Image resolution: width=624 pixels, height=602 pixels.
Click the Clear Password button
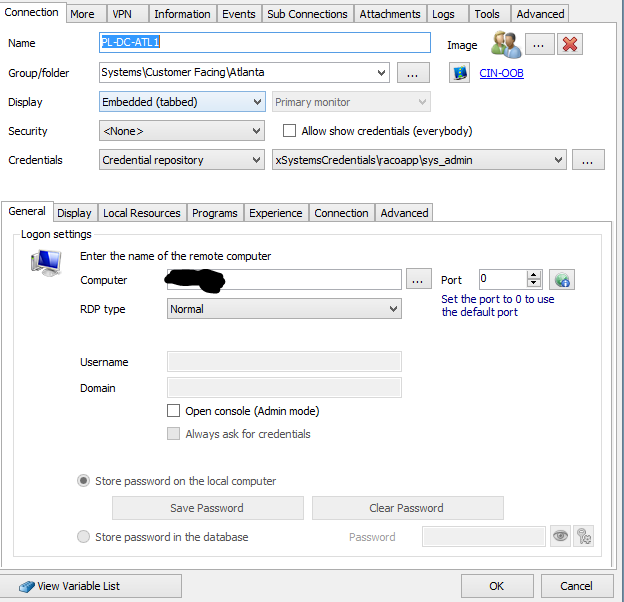click(x=407, y=508)
